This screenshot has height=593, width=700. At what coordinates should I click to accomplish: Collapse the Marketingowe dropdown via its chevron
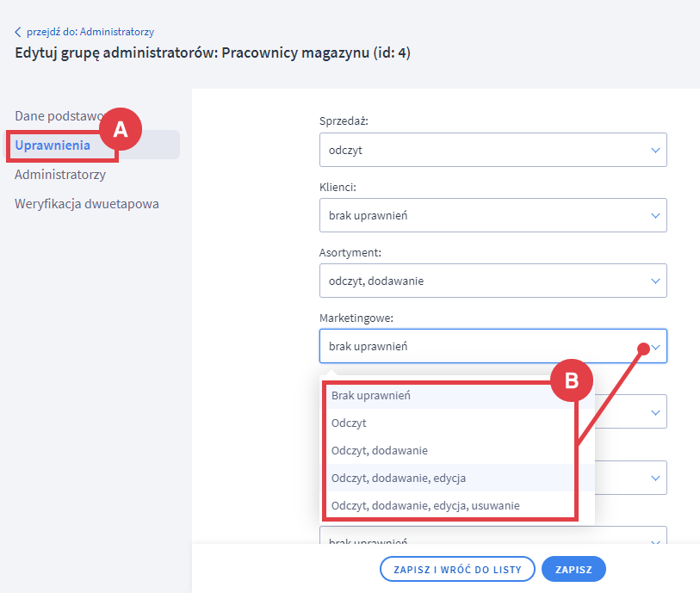(656, 347)
